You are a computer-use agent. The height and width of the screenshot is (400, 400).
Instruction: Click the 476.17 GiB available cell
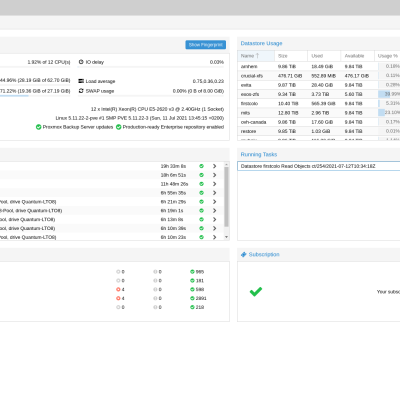click(357, 76)
